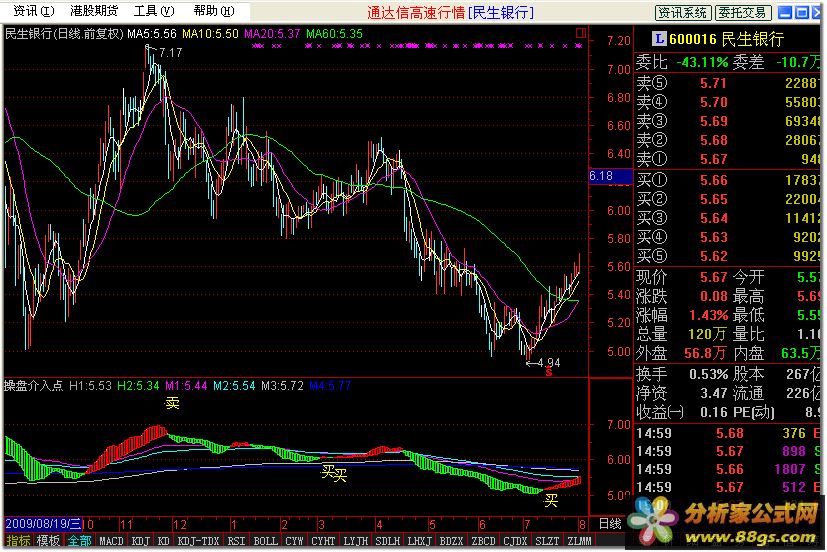Select the 模板 tab
Viewport: 827px width, 552px height.
pyautogui.click(x=48, y=540)
